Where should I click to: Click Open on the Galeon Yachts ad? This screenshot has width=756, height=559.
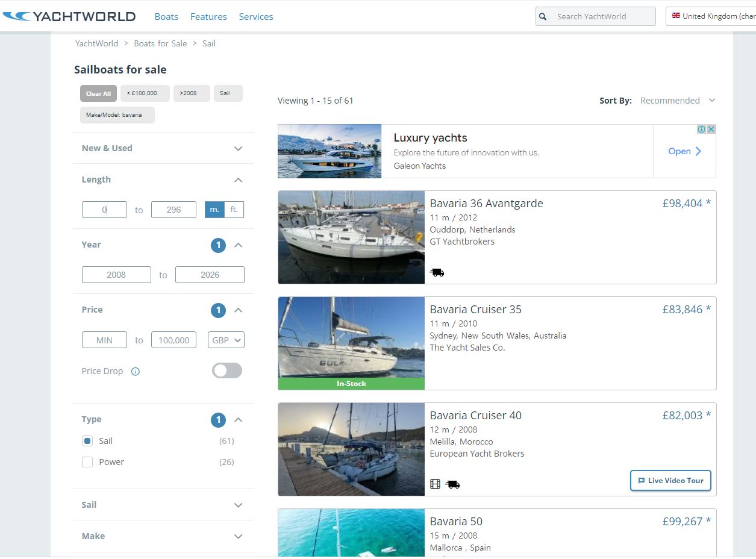[685, 151]
